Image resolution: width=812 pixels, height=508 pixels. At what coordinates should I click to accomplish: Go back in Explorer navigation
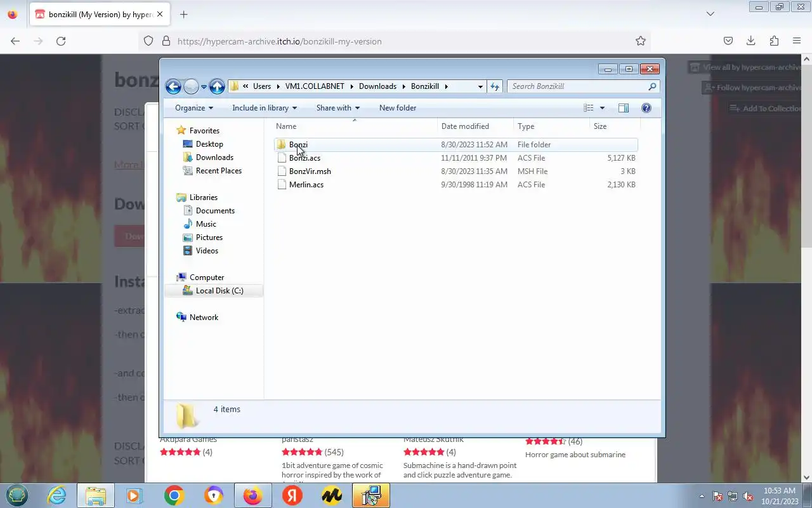click(173, 86)
